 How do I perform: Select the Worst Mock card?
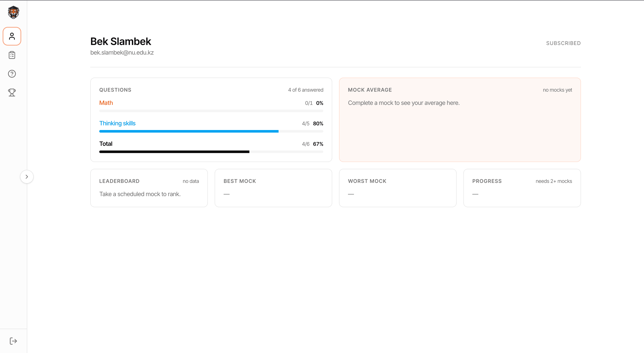(398, 188)
